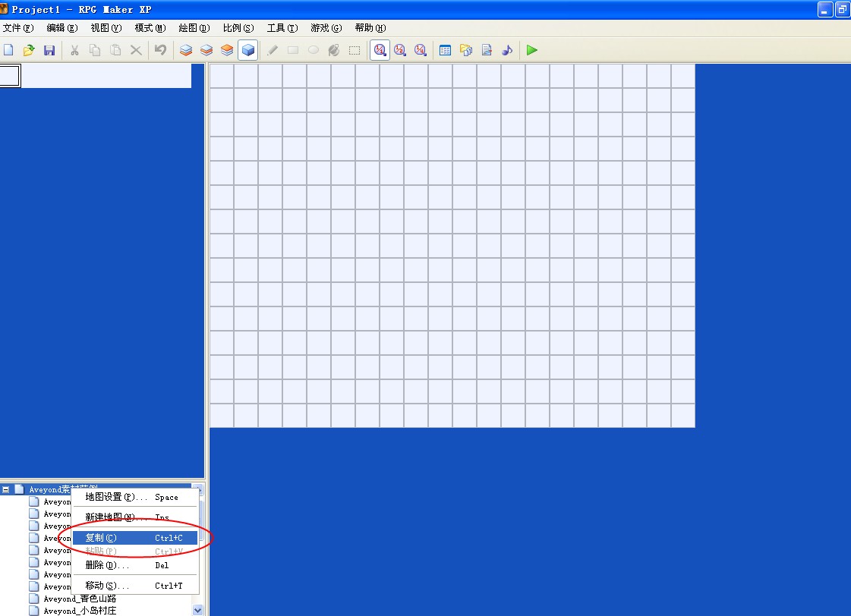851x616 pixels.
Task: Open the Sound Test music note icon
Action: [x=507, y=50]
